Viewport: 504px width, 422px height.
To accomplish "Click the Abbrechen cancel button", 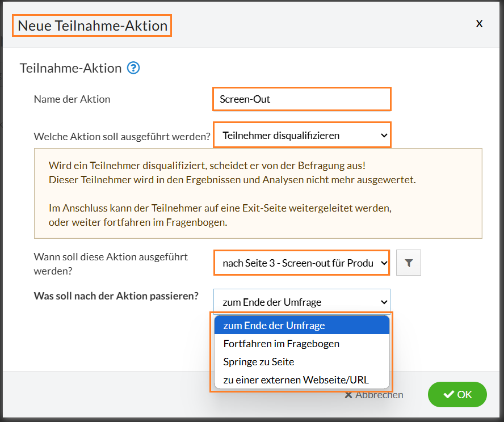I will click(374, 395).
